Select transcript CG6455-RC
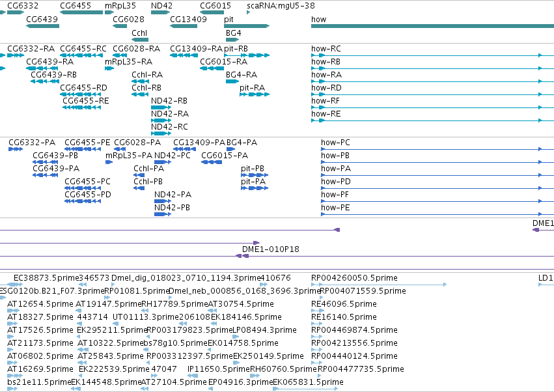This screenshot has width=554, height=392. click(83, 48)
